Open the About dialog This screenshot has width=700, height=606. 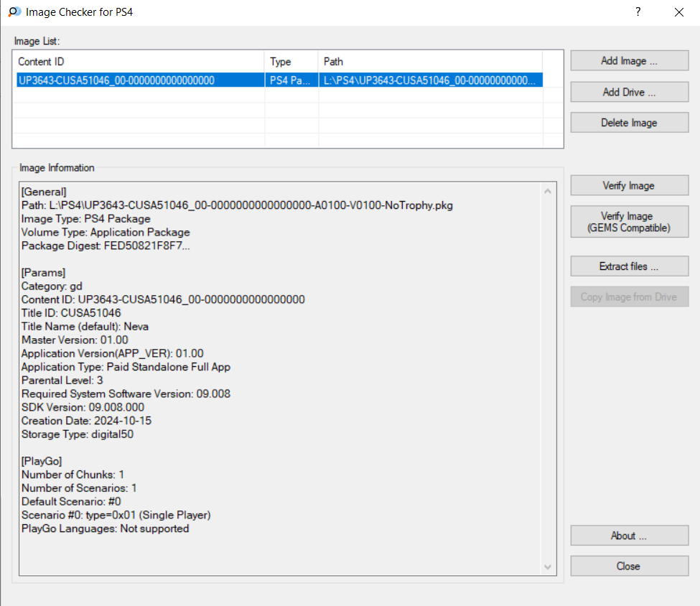(x=630, y=536)
